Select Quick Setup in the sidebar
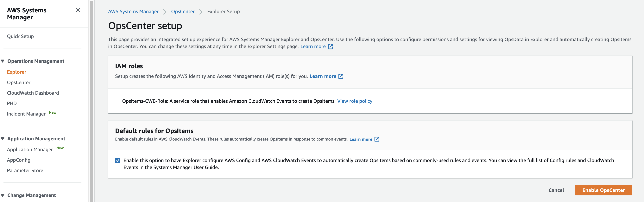This screenshot has height=202, width=644. click(21, 36)
